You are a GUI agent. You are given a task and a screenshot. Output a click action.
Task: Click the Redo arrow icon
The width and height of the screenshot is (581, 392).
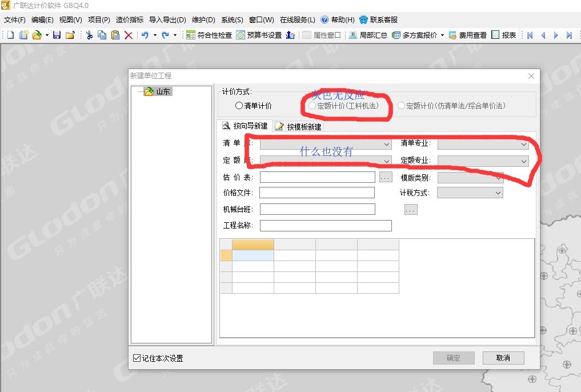[x=165, y=35]
